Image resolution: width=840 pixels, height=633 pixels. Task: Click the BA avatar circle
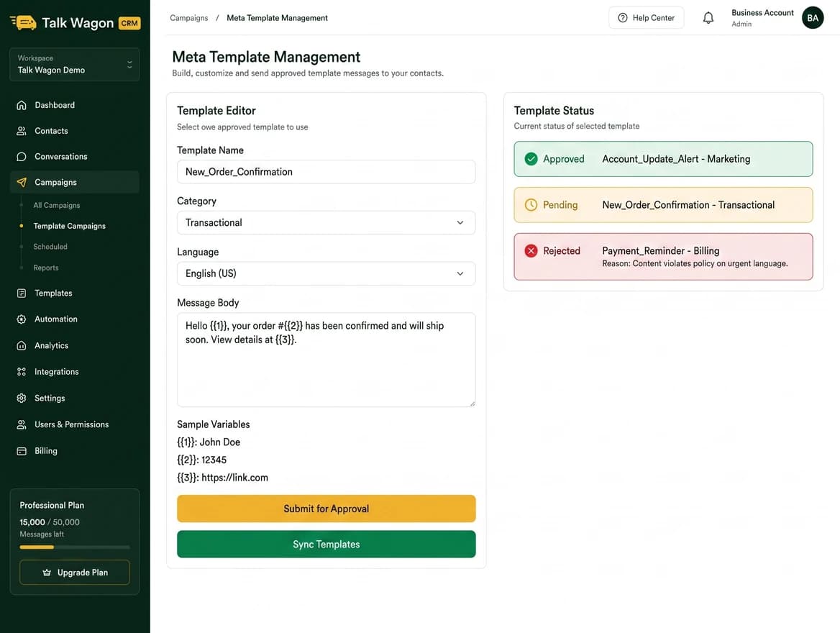[812, 18]
